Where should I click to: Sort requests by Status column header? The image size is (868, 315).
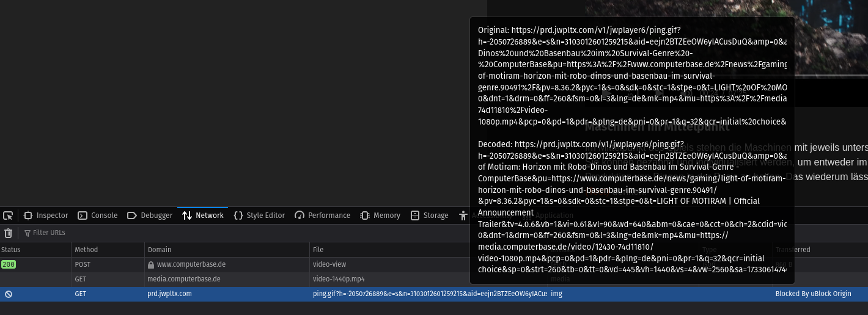(35, 250)
